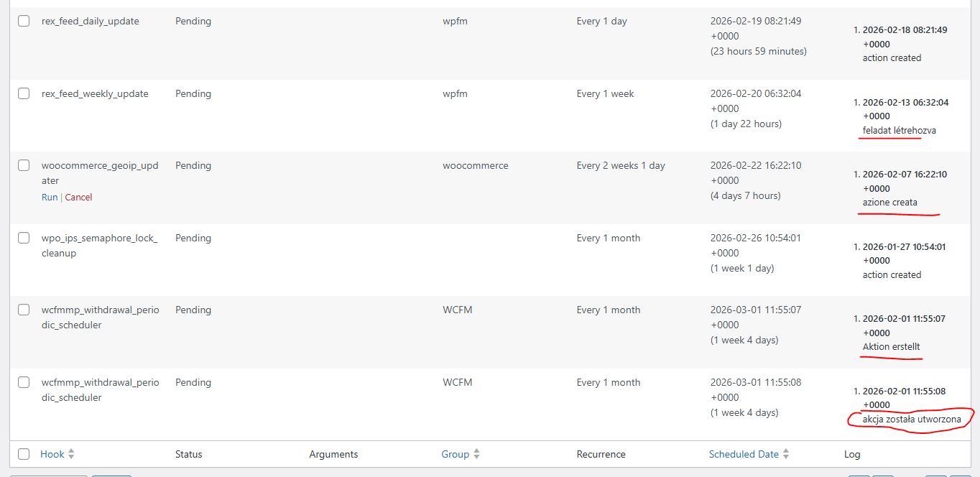Click the 'azione creata' log entry
This screenshot has width=980, height=477.
[x=890, y=203]
